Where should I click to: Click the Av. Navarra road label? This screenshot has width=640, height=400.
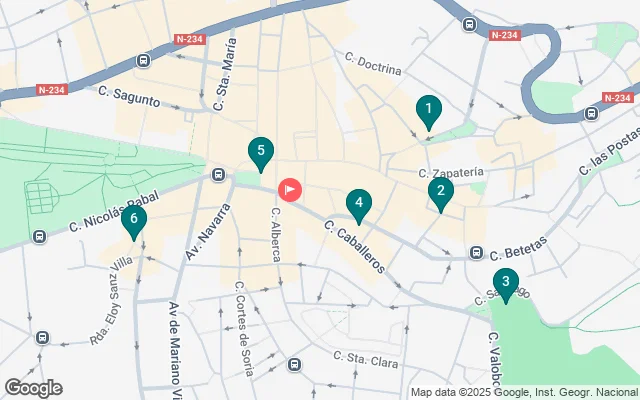[x=208, y=231]
